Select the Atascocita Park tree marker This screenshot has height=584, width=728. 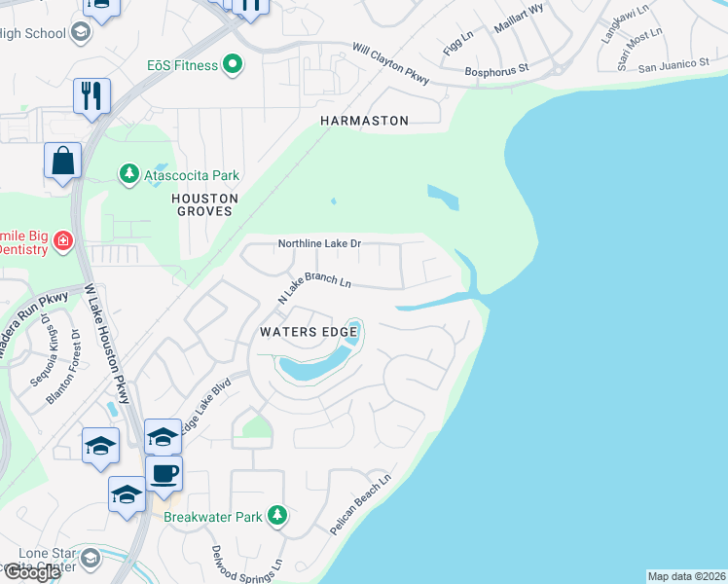coord(129,174)
